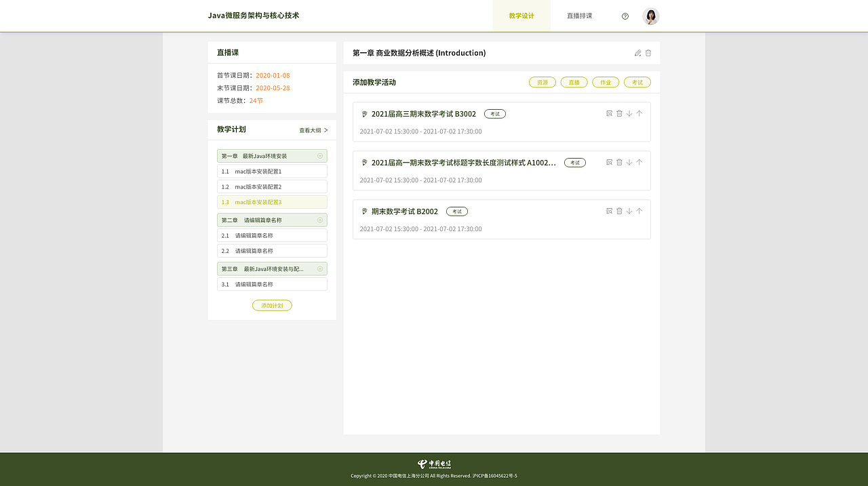Delete the 2021届高三期末数学考试 B3002 activity

[x=619, y=114]
